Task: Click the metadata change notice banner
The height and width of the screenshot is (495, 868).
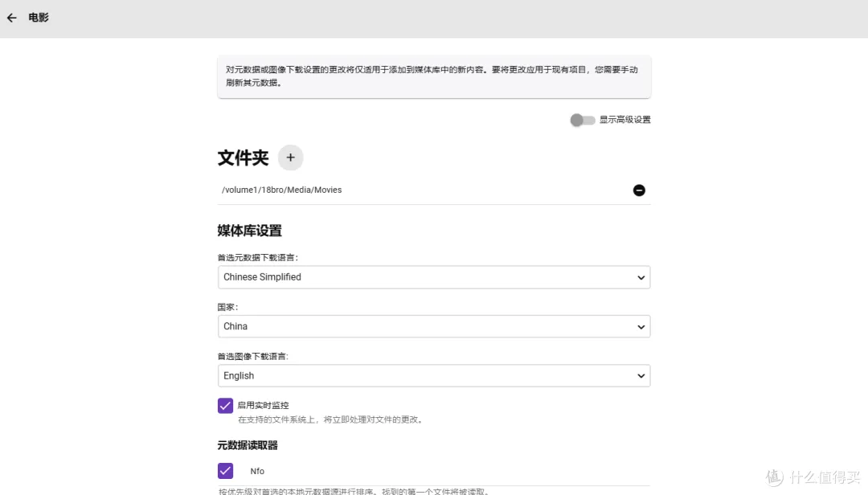Action: (x=434, y=76)
